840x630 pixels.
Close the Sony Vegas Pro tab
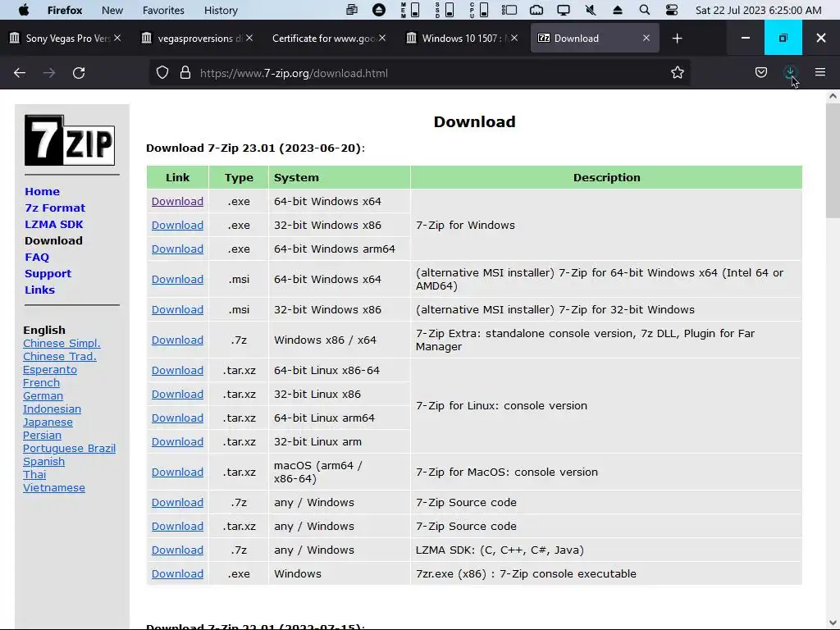tap(117, 38)
